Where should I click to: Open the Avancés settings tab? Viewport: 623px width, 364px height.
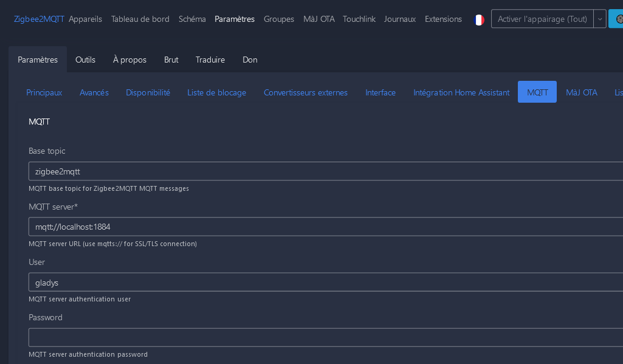pyautogui.click(x=94, y=92)
